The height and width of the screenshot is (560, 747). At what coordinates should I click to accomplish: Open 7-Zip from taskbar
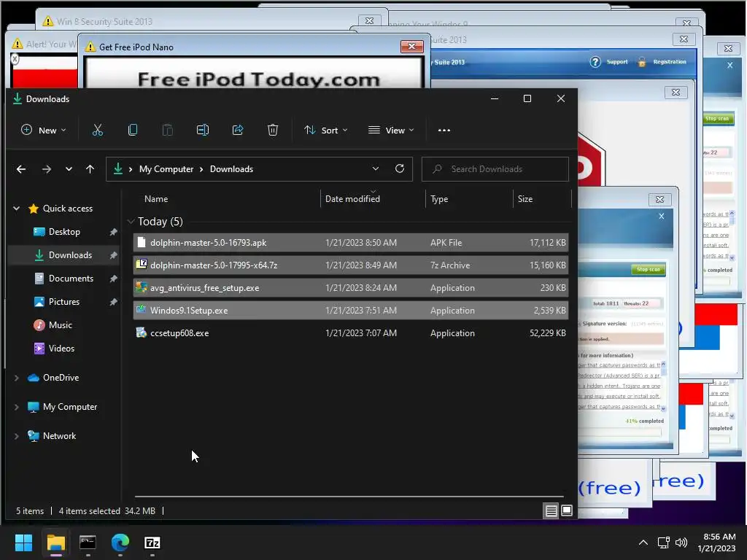click(x=152, y=542)
